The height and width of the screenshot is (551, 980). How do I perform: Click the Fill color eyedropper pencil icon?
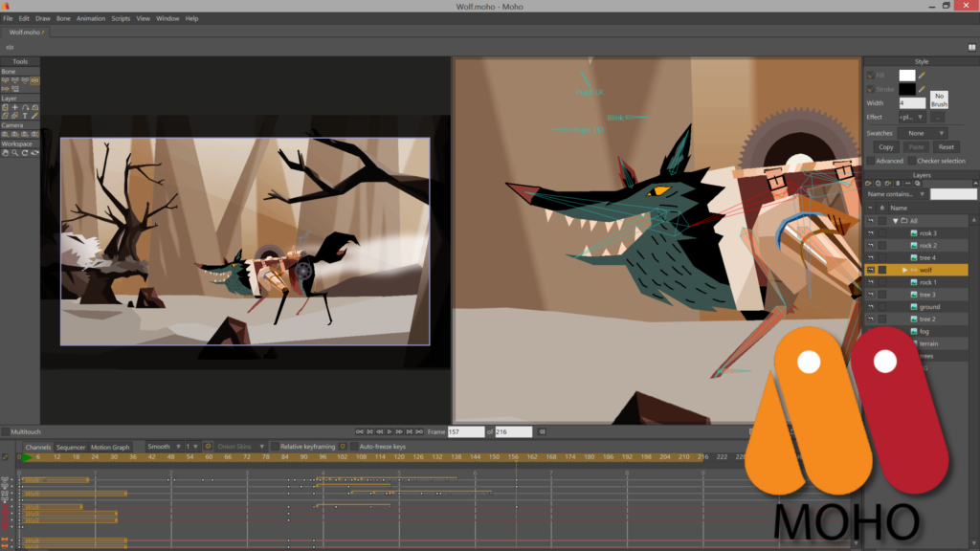point(922,76)
